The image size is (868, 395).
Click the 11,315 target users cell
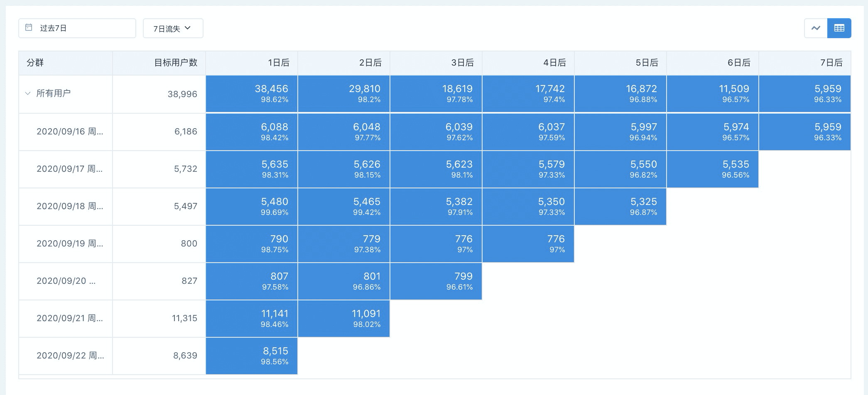159,319
